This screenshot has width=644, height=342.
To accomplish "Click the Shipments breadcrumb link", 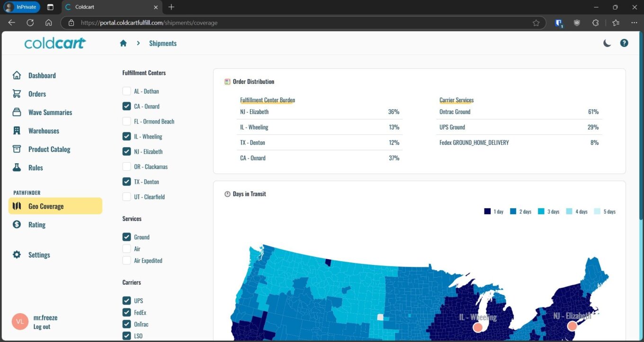I will (x=162, y=43).
